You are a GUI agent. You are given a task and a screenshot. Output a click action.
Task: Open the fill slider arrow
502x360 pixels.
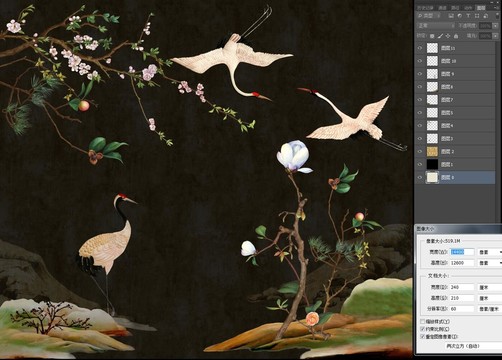click(x=495, y=36)
